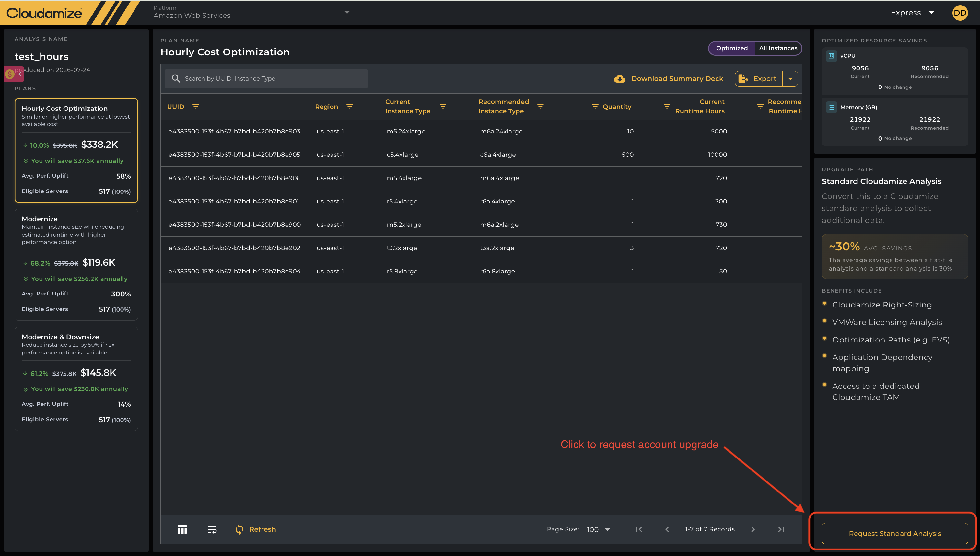Screen dimensions: 980x556
Task: Open the Recommended Runtime Hours filter
Action: (x=760, y=107)
